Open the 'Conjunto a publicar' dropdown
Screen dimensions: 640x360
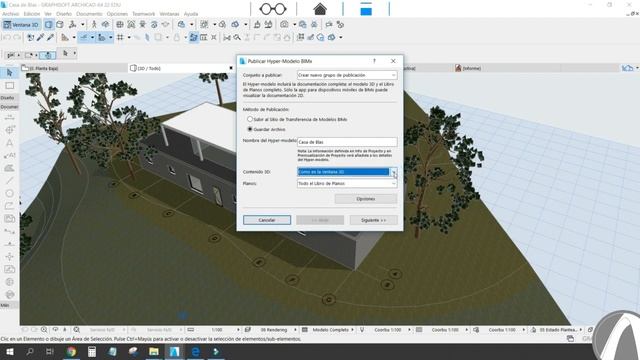pyautogui.click(x=347, y=75)
